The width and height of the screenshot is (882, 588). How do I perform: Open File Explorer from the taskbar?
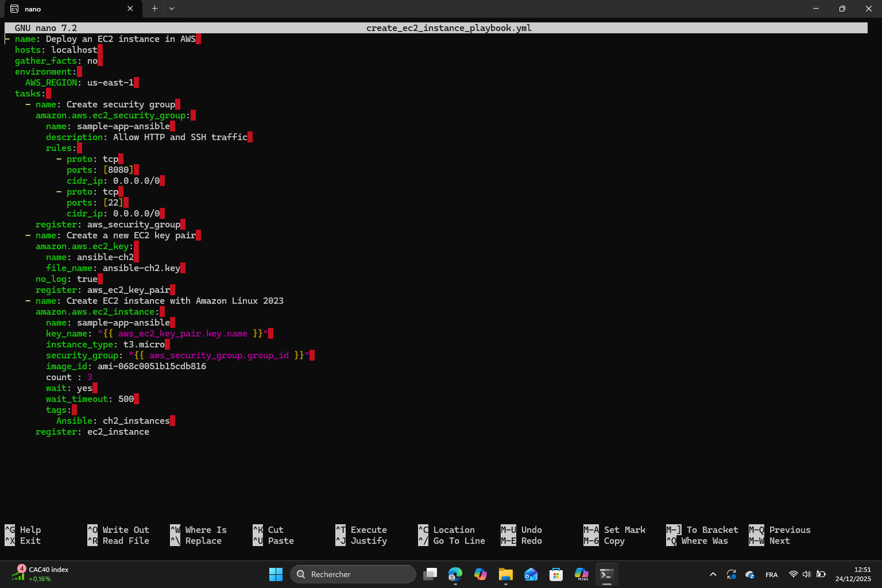click(x=505, y=574)
